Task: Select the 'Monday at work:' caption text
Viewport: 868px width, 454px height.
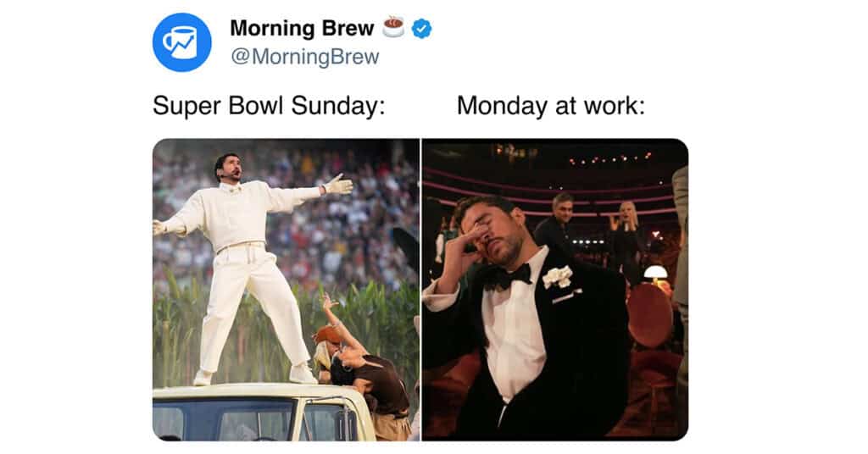Action: (x=551, y=106)
